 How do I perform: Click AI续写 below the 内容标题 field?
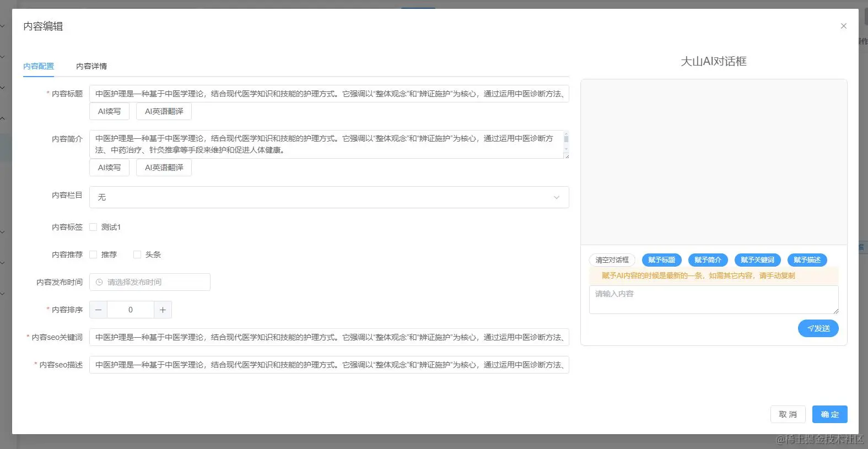pyautogui.click(x=109, y=111)
